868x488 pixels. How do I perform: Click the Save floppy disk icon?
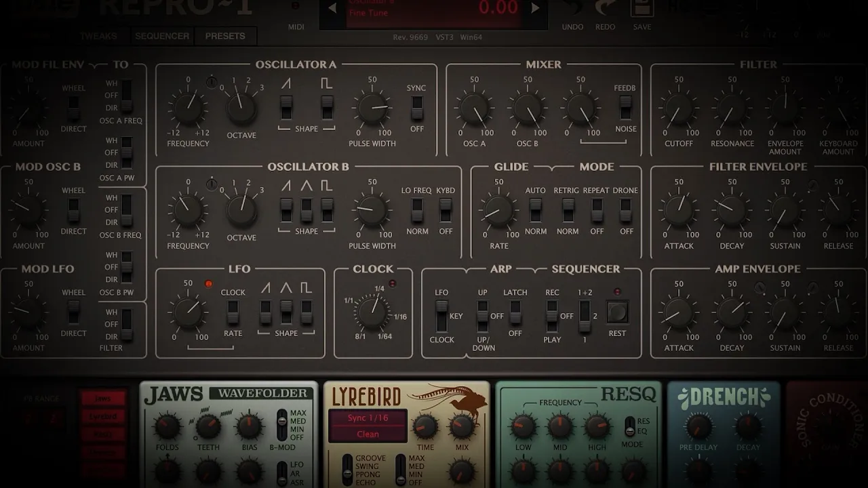pyautogui.click(x=642, y=7)
